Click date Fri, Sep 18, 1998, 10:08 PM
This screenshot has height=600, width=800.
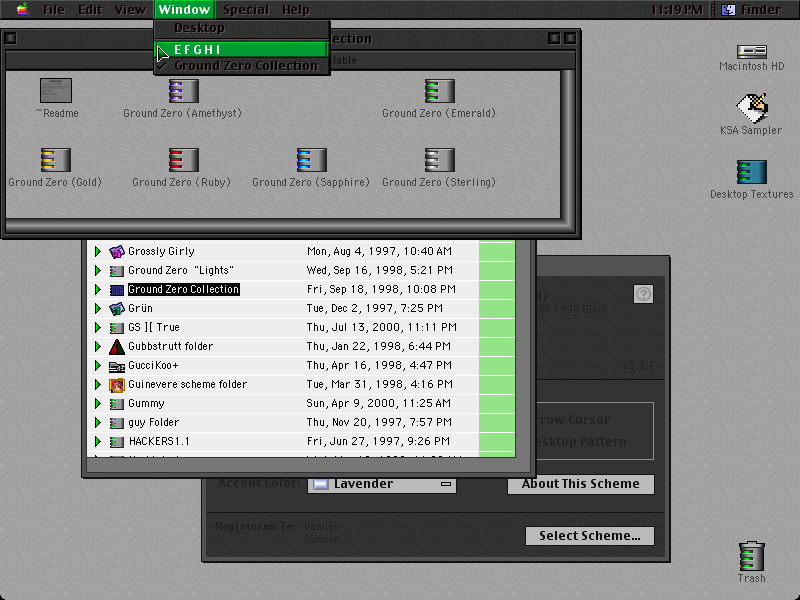tap(381, 289)
